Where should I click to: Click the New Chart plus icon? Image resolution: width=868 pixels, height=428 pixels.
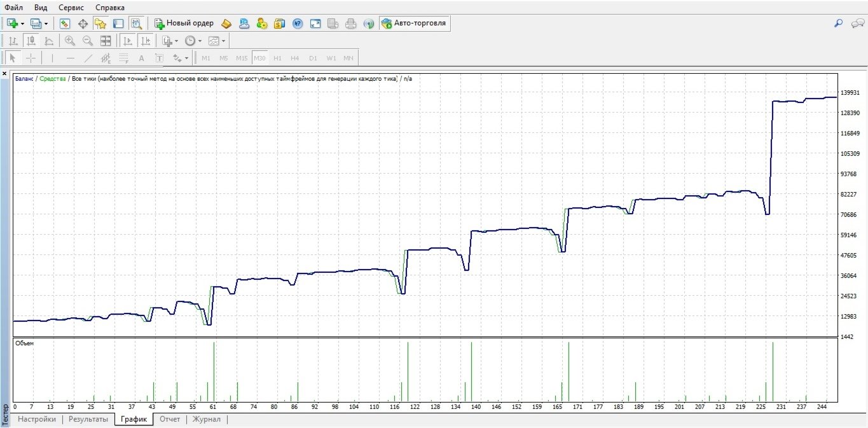(x=11, y=24)
